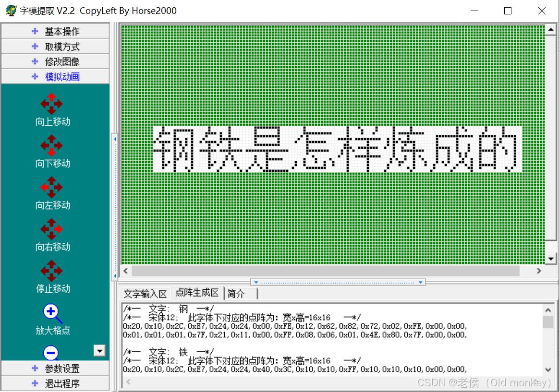
Task: Close the 字模提取 window
Action: 542,11
